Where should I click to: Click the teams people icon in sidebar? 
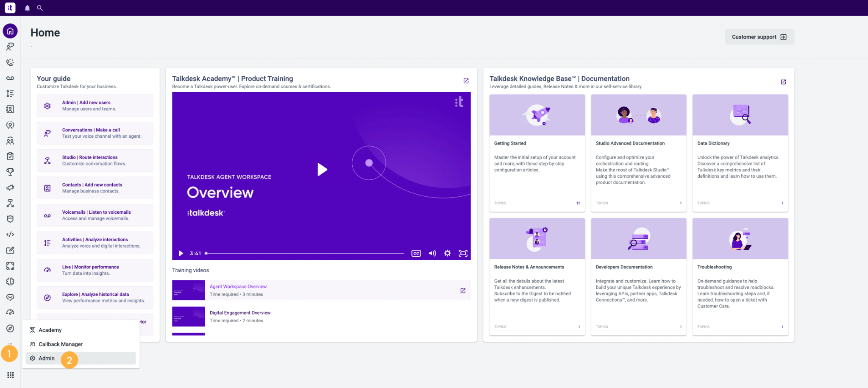tap(10, 141)
